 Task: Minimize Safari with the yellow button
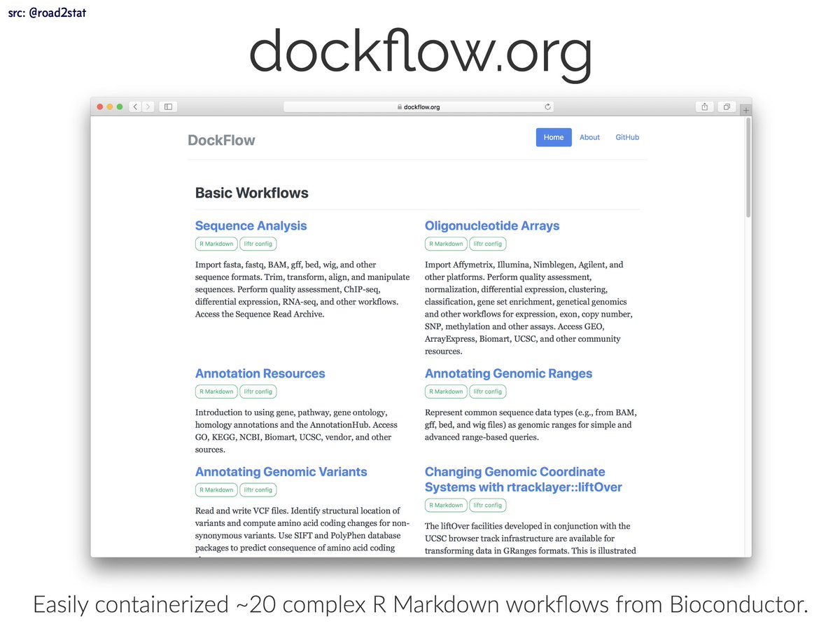click(x=110, y=107)
